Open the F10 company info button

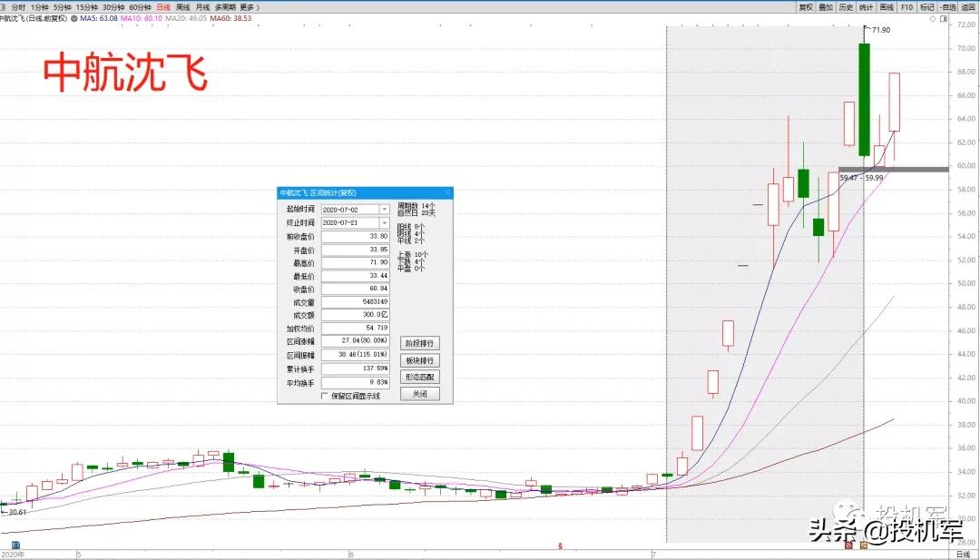click(906, 7)
